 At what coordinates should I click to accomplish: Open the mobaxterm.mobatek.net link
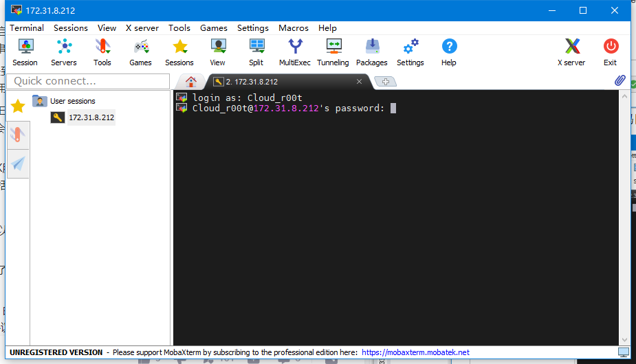click(x=415, y=352)
